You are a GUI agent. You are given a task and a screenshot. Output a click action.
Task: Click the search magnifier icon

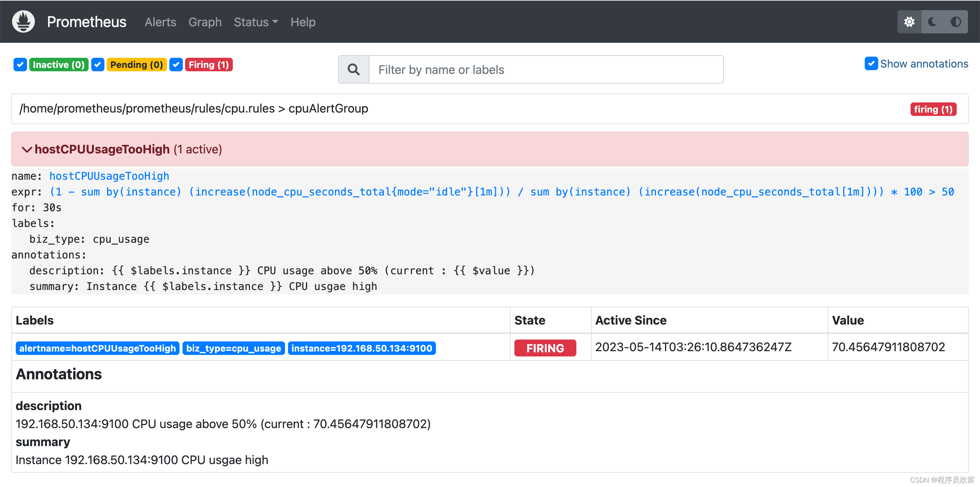353,69
